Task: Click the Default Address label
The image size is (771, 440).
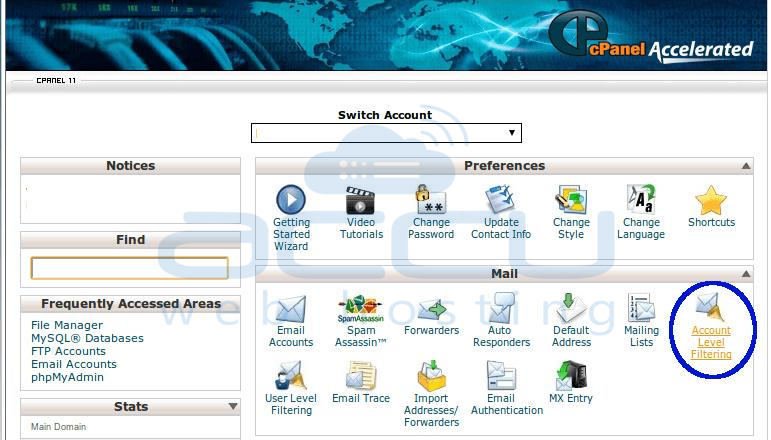Action: [x=571, y=336]
